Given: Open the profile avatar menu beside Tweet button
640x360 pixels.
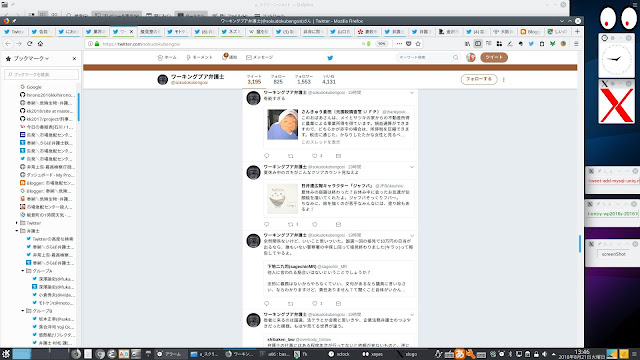Looking at the screenshot, I should click(x=471, y=58).
